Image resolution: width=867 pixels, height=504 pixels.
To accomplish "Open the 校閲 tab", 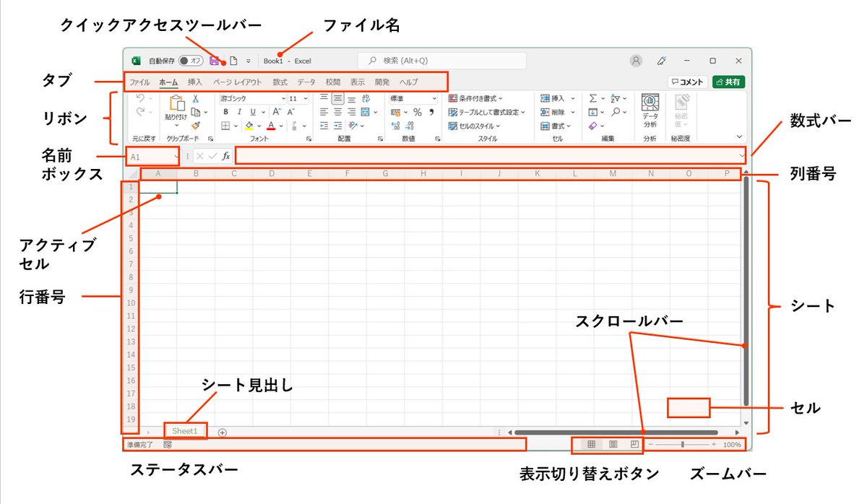I will pos(332,82).
